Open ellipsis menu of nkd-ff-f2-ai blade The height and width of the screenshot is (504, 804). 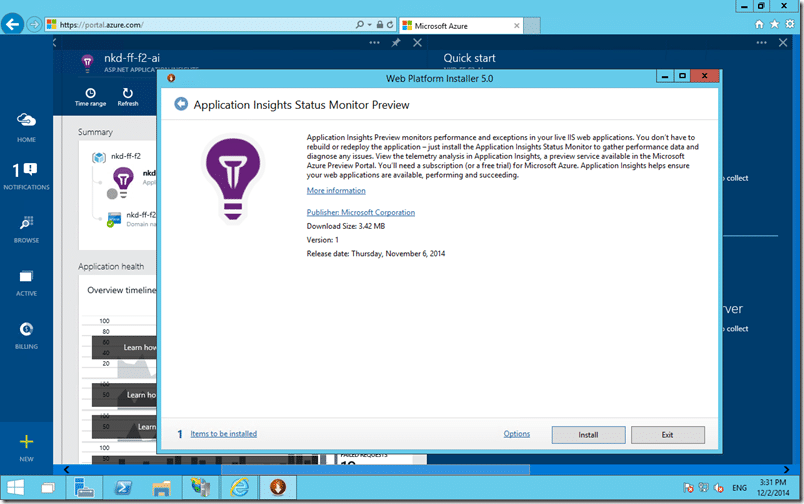coord(374,43)
